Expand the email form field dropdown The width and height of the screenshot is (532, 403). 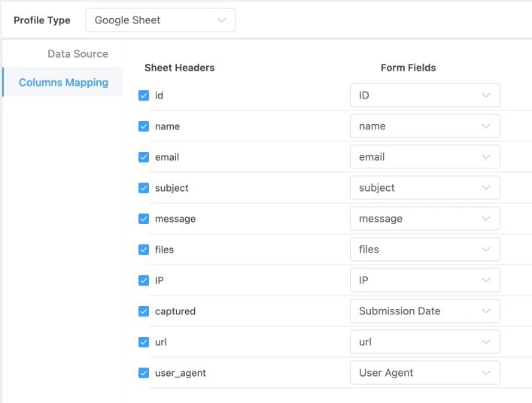425,157
